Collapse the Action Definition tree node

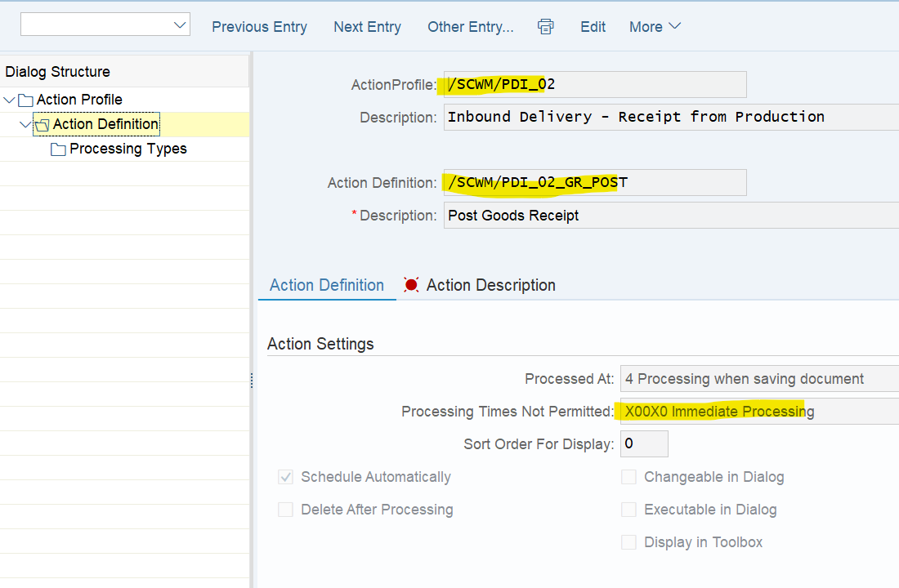click(25, 125)
